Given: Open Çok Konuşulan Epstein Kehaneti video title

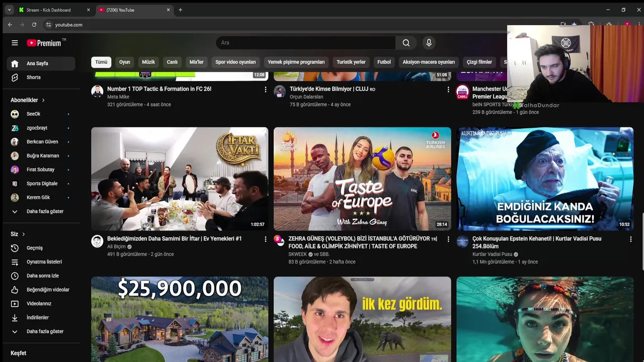Looking at the screenshot, I should (x=537, y=243).
